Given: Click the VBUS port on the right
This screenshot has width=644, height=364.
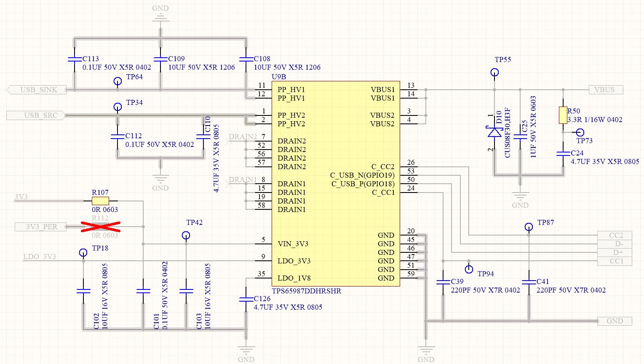Looking at the screenshot, I should click(x=606, y=89).
